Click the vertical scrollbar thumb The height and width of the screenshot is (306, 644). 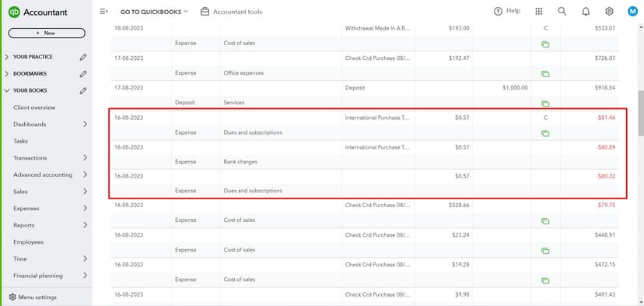640,114
